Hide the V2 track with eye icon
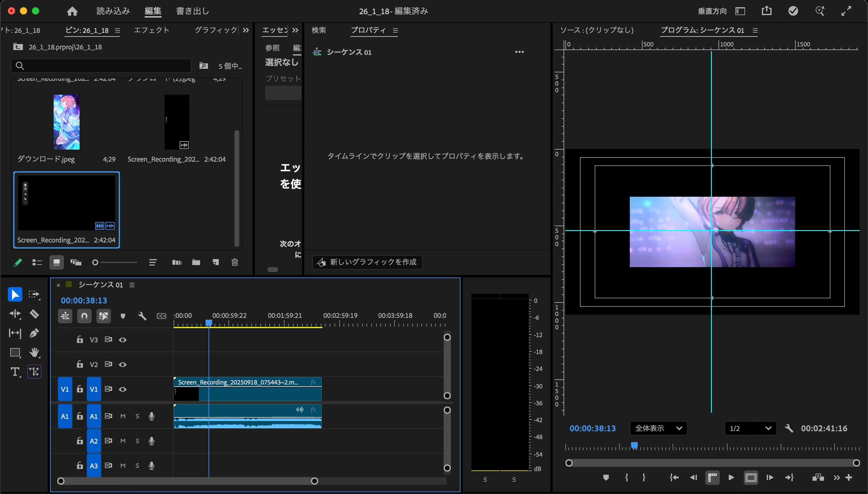The width and height of the screenshot is (868, 494). 123,364
